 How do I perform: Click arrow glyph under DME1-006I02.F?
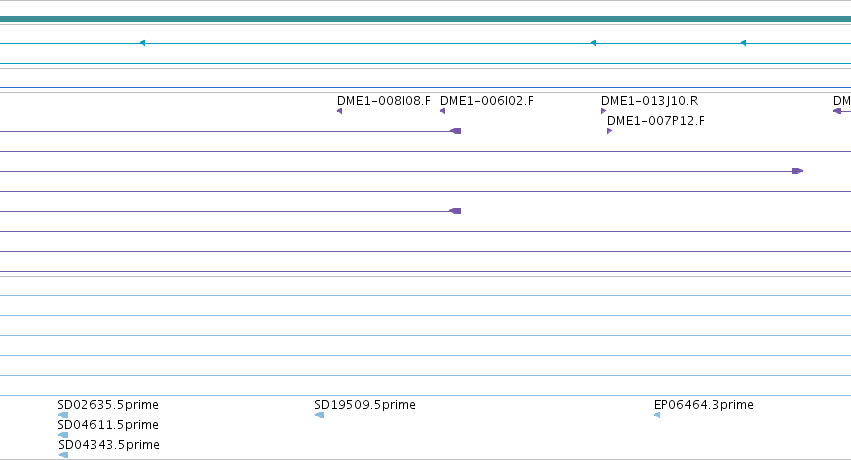pos(443,111)
